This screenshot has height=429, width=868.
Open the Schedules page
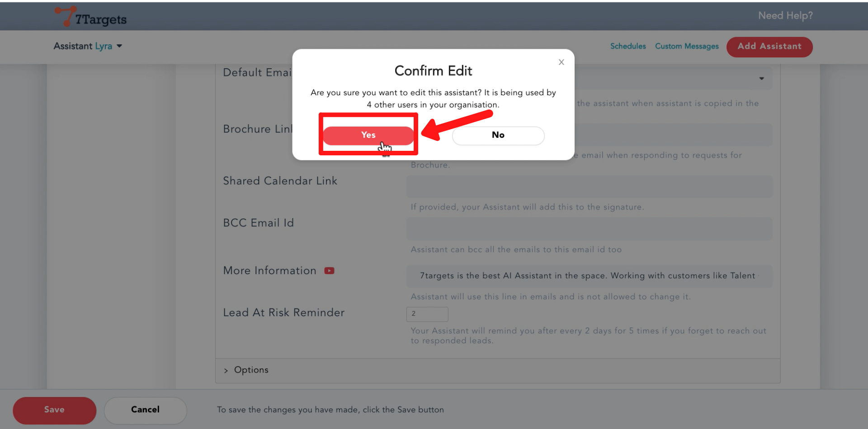pyautogui.click(x=627, y=46)
